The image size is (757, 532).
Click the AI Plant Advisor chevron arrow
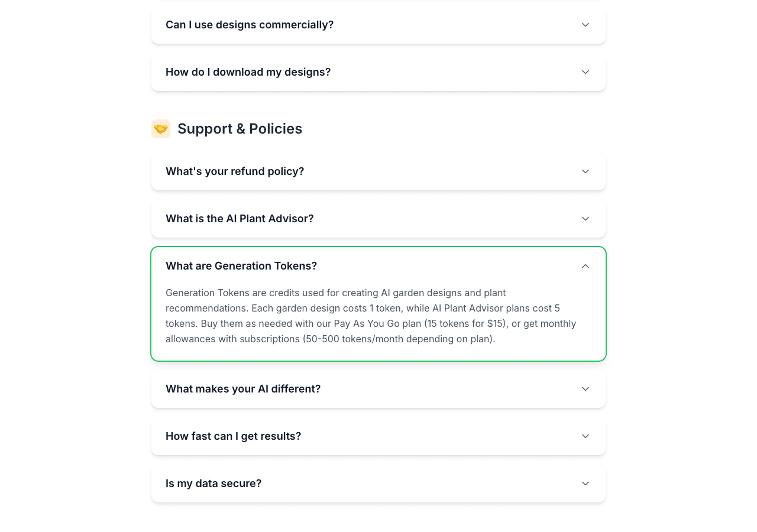(x=585, y=219)
